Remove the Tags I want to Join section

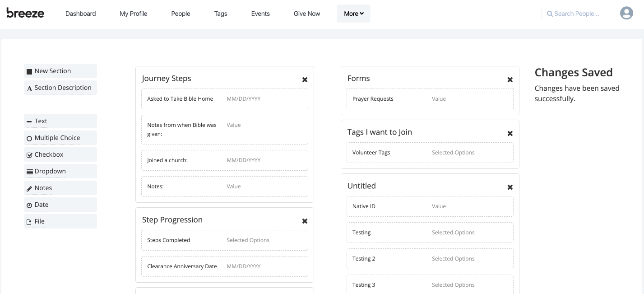tap(510, 133)
